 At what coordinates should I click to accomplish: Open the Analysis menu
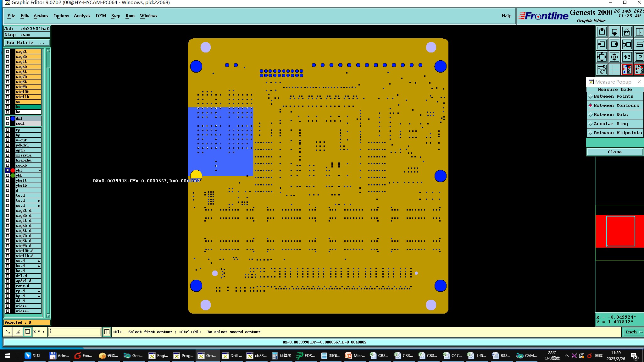82,16
